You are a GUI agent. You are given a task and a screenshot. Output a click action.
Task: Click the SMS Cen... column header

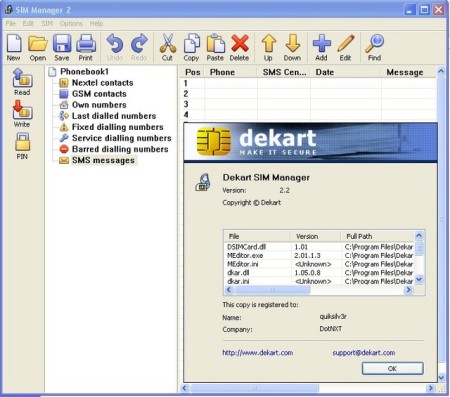click(x=284, y=72)
